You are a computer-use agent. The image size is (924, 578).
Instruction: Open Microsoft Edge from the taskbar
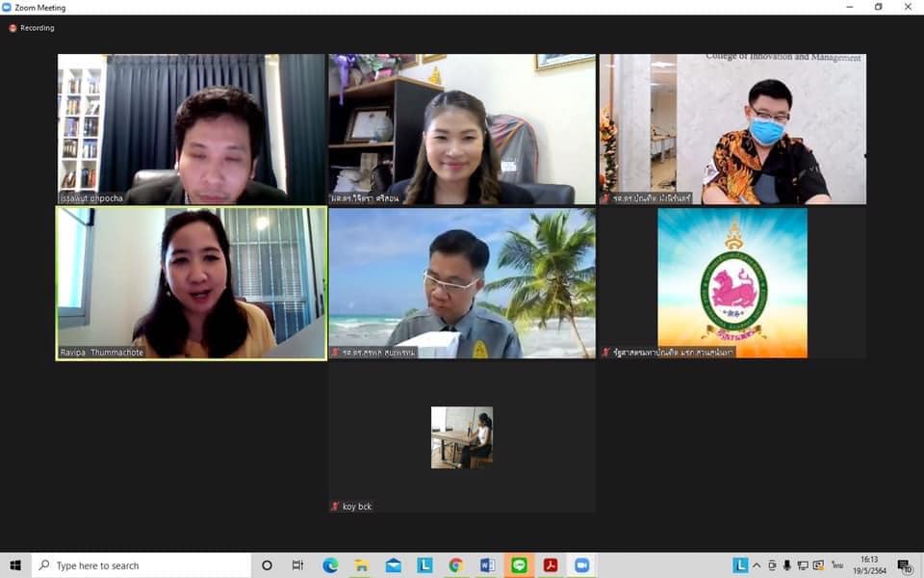[330, 565]
